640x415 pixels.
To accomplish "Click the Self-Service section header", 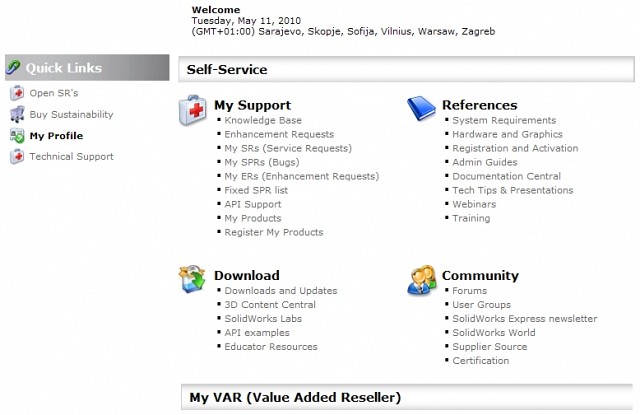I will point(406,69).
